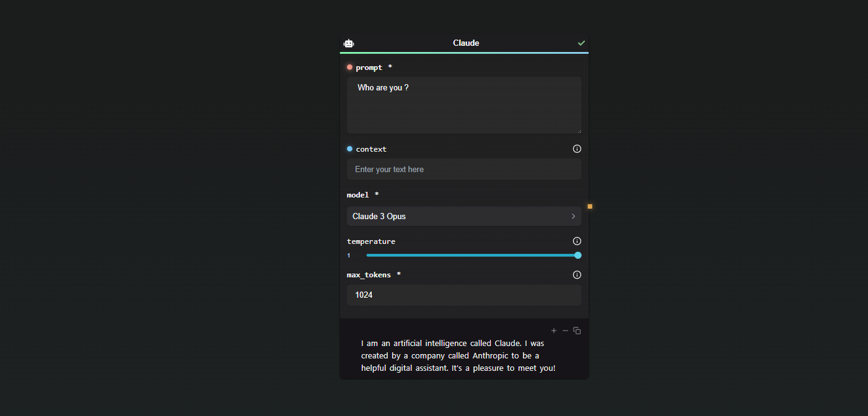Copy the output with the copy icon

point(577,331)
